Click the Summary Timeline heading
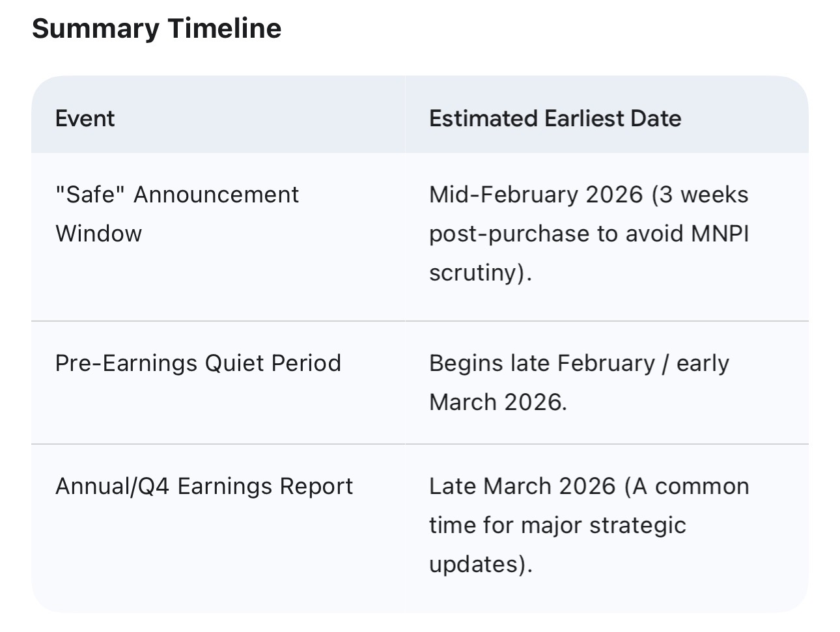 pos(156,29)
